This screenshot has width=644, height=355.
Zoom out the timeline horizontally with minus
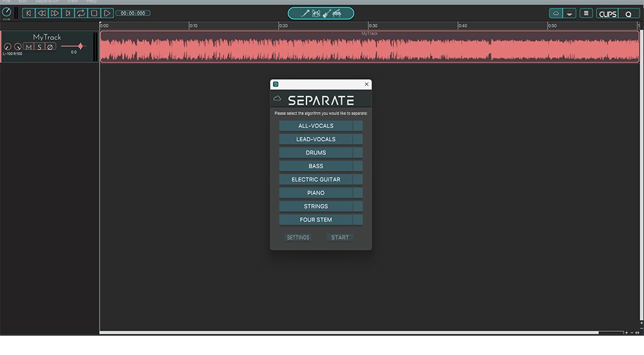632,332
